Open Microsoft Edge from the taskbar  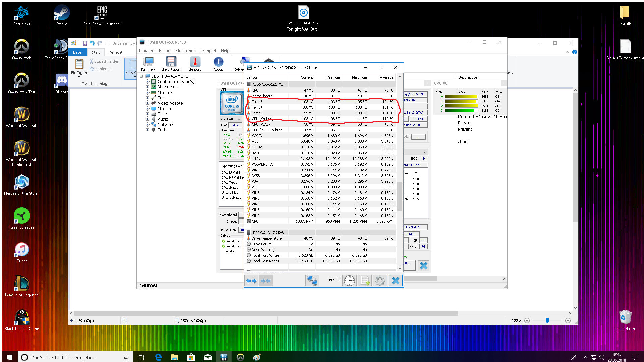point(158,357)
